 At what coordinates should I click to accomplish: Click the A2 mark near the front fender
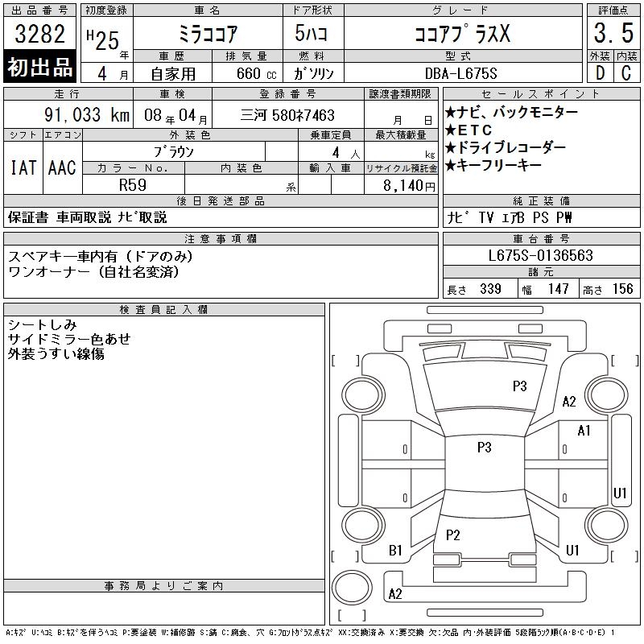(x=569, y=401)
